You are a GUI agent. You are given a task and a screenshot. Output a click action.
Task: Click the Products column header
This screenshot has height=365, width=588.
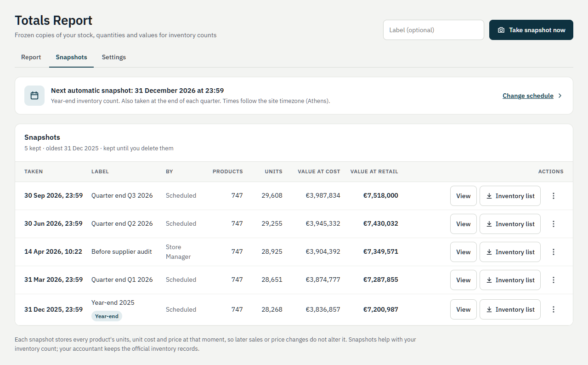(228, 171)
